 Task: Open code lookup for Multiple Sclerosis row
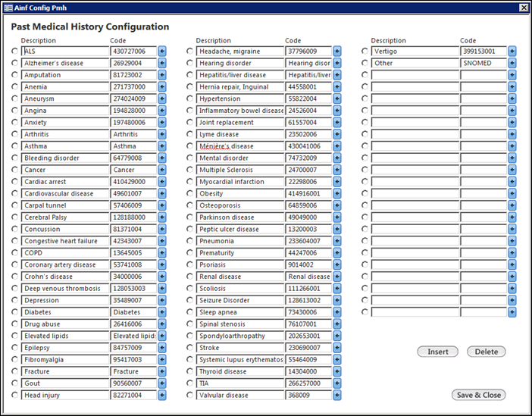click(337, 170)
